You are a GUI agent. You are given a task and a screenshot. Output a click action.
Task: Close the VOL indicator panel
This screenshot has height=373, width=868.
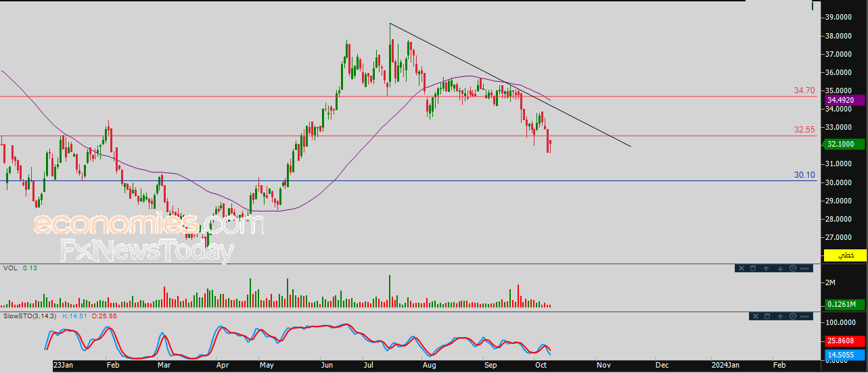tap(741, 268)
